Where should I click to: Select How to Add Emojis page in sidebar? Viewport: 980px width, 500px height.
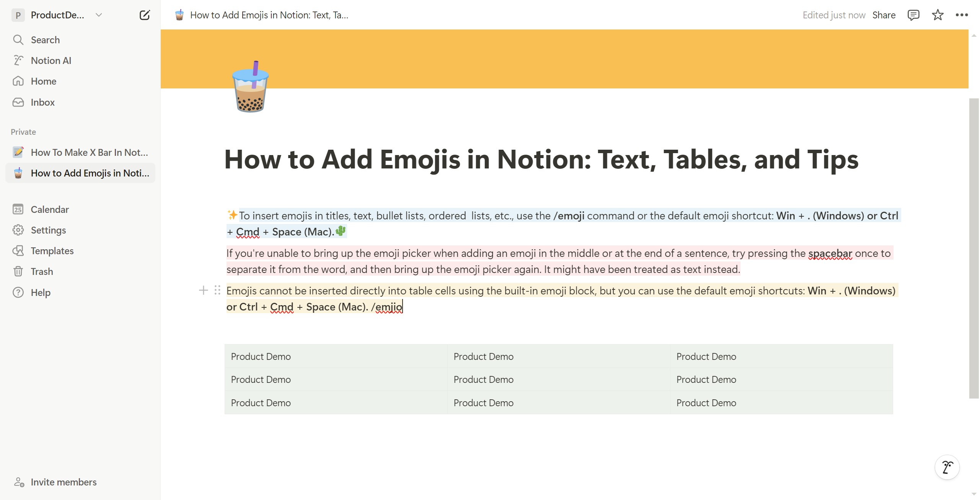pyautogui.click(x=80, y=173)
